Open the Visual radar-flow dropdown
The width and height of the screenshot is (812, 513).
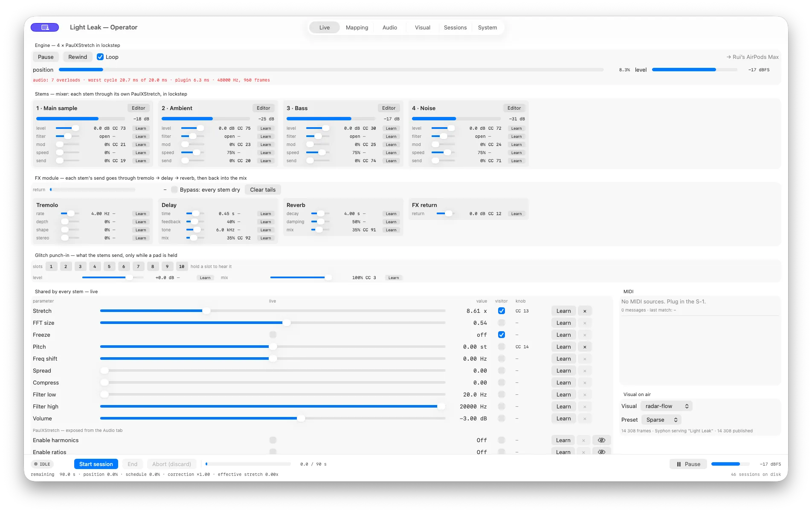pyautogui.click(x=667, y=406)
